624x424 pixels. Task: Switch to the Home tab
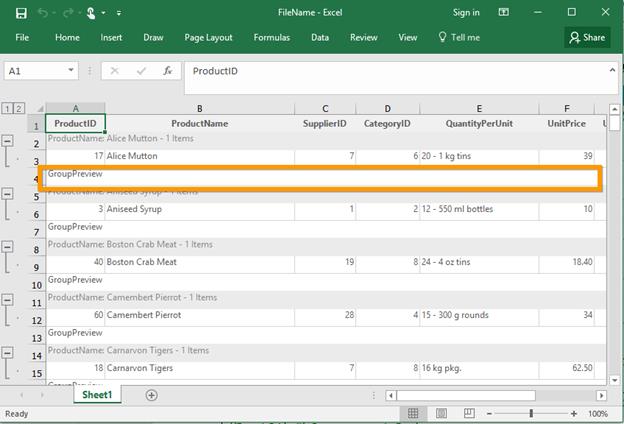coord(67,37)
